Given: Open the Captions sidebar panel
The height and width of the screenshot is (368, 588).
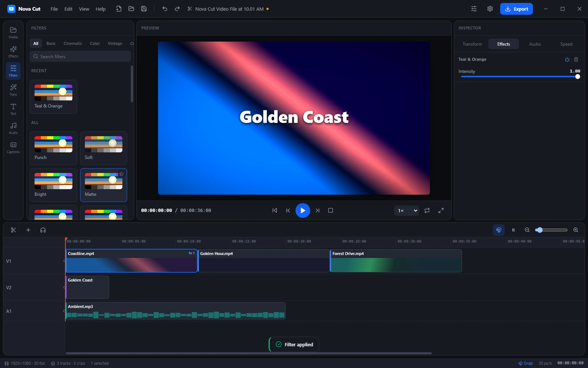Looking at the screenshot, I should tap(13, 147).
